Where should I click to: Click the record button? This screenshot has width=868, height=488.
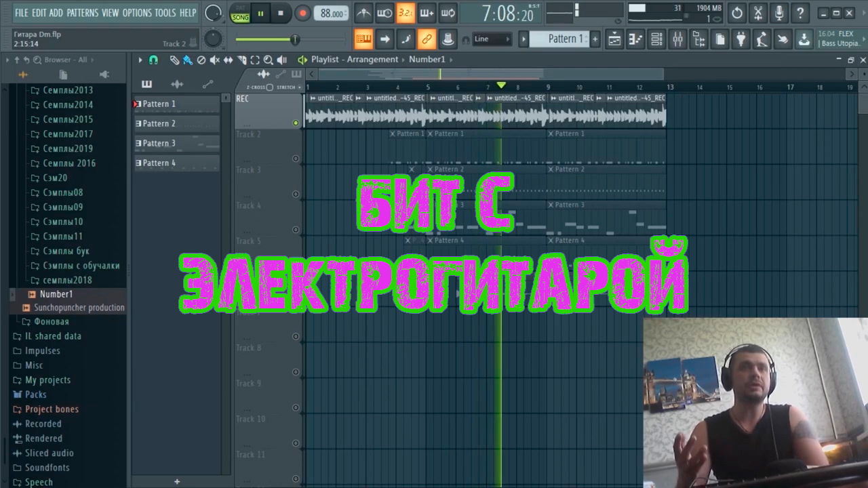pyautogui.click(x=303, y=13)
